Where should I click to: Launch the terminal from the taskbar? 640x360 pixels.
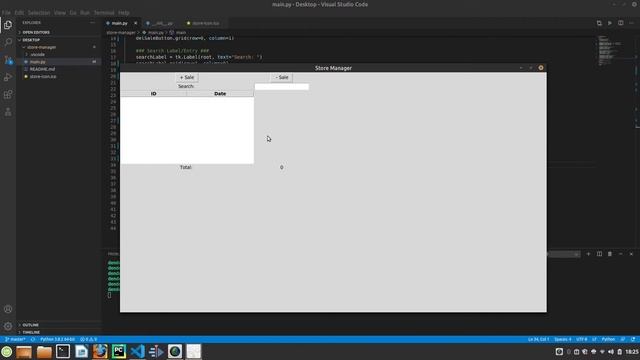(x=63, y=351)
